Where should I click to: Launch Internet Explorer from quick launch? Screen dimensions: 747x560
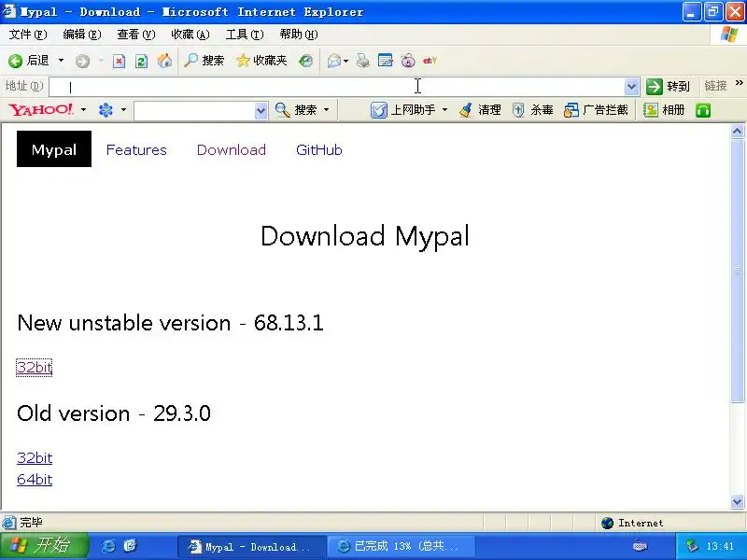108,546
